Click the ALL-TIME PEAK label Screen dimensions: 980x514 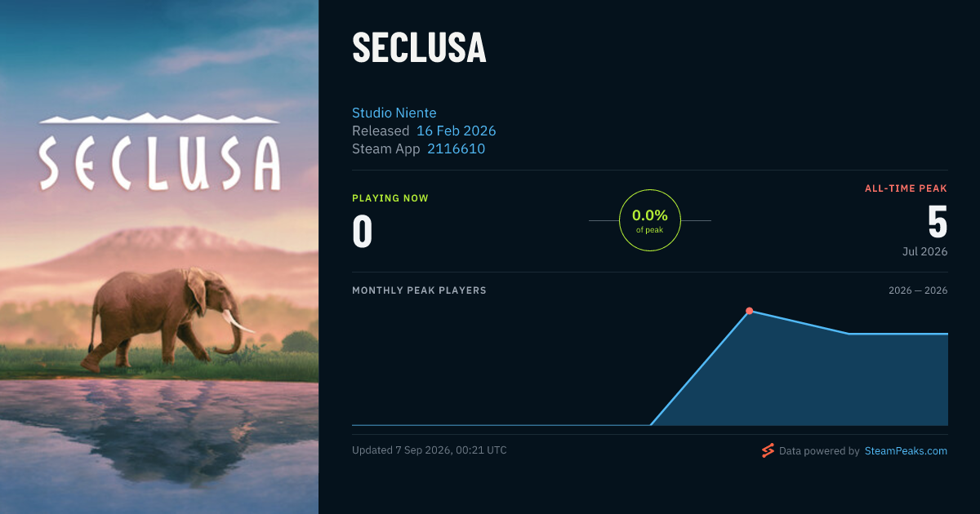906,188
